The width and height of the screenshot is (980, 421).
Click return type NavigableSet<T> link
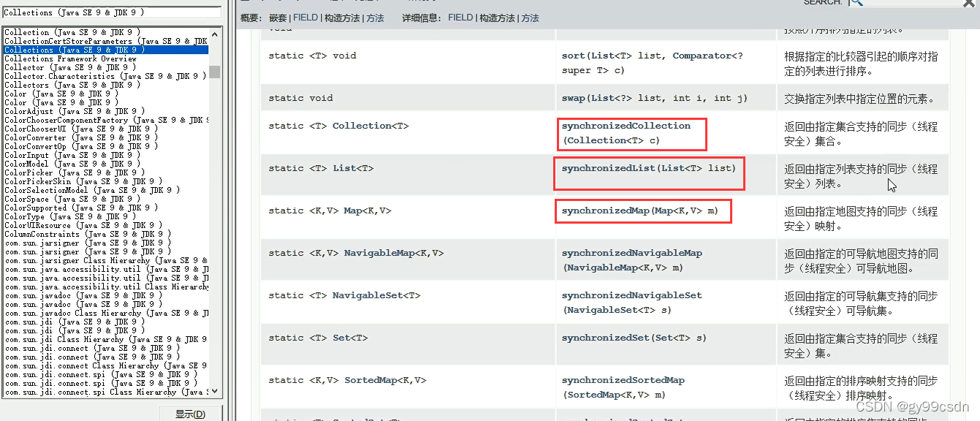coord(376,295)
